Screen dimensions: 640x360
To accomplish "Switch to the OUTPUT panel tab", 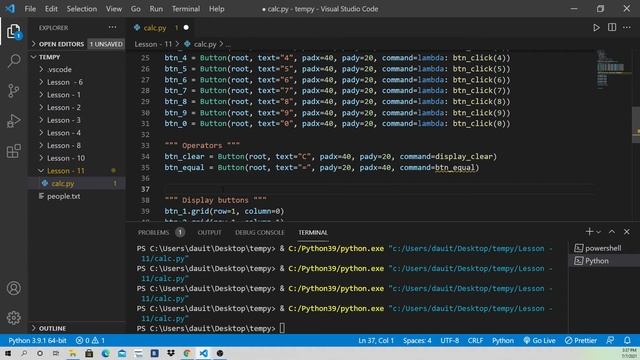I will click(209, 232).
